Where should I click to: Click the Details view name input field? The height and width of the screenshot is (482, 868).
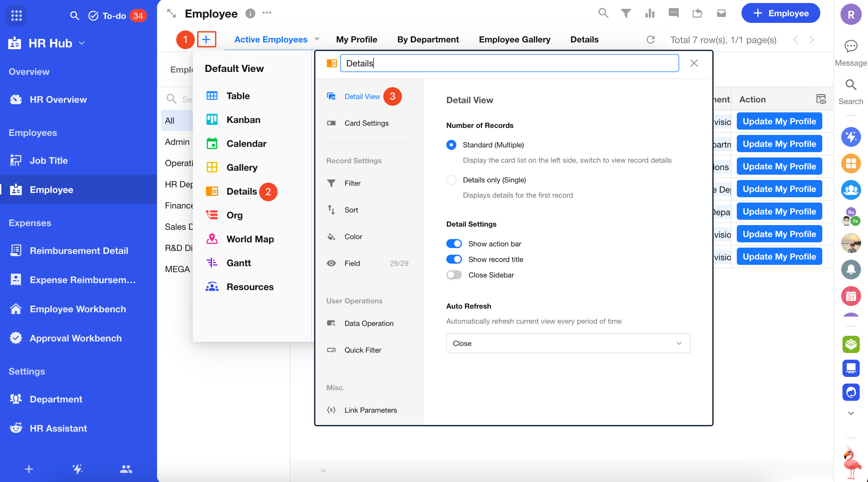pos(509,63)
